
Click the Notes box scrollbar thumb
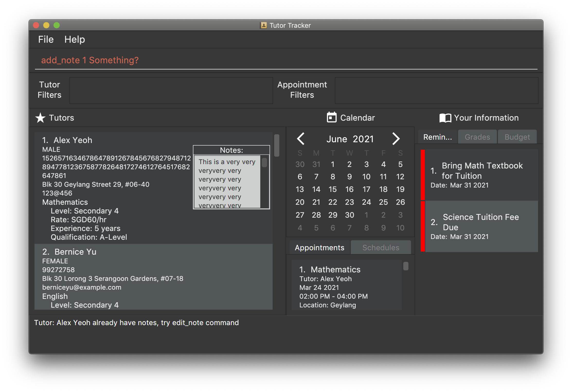pos(264,163)
